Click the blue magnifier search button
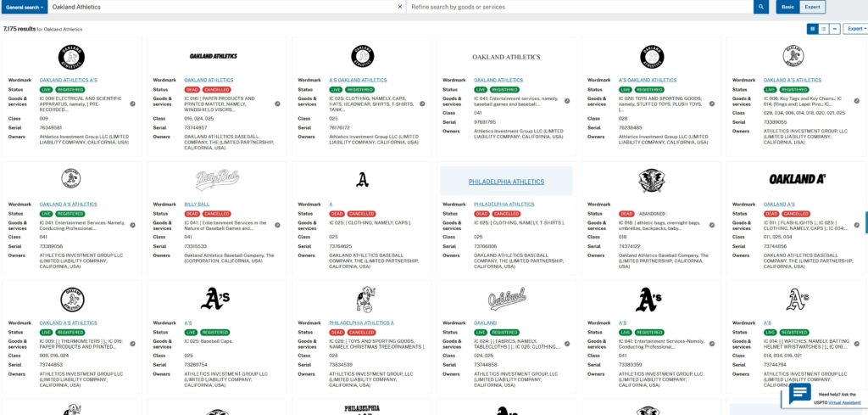The height and width of the screenshot is (415, 868). pyautogui.click(x=761, y=7)
